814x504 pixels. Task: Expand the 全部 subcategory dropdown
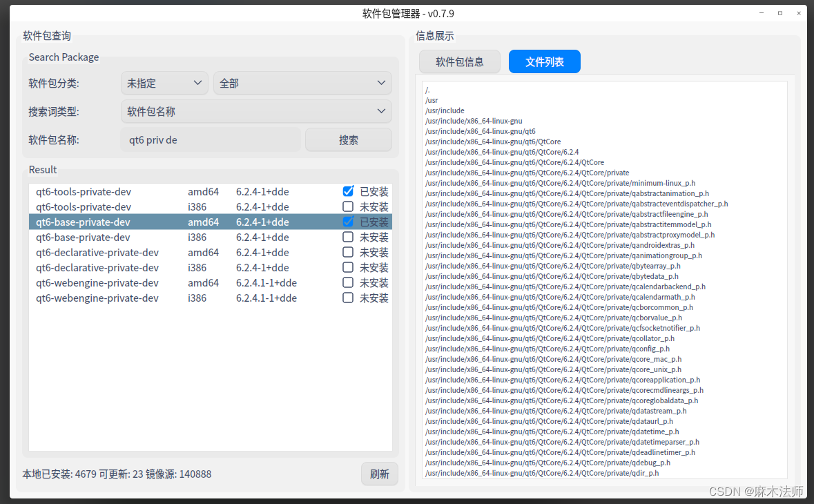302,83
